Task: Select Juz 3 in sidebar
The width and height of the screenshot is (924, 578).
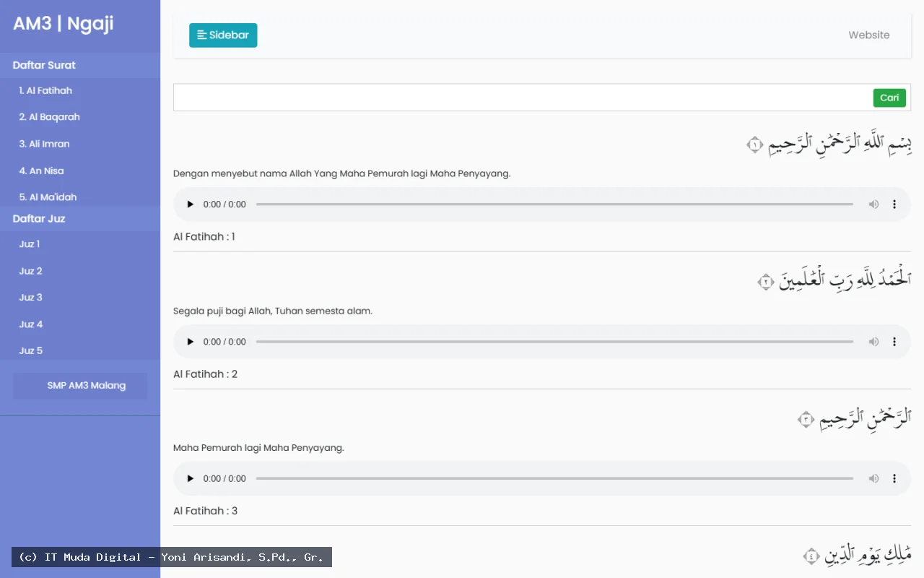Action: click(30, 298)
